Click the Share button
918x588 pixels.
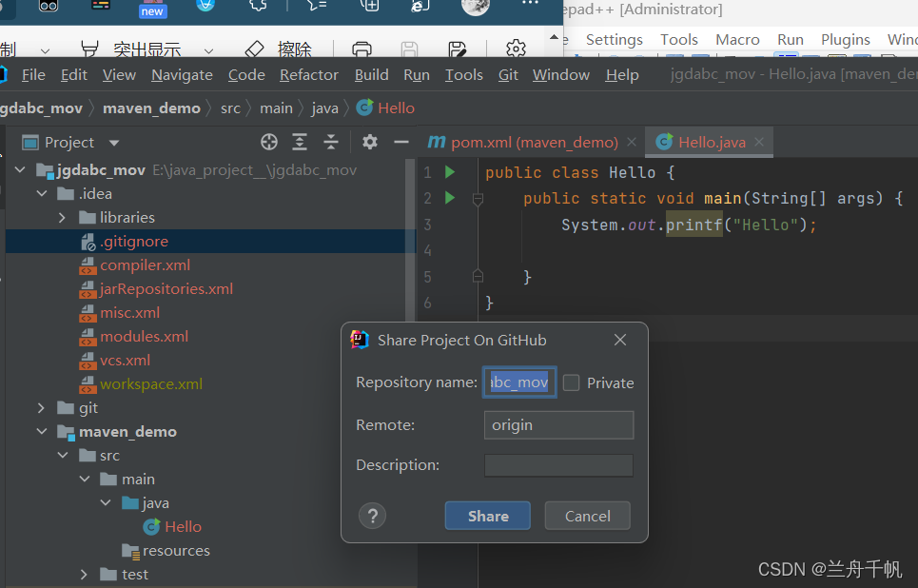click(488, 516)
